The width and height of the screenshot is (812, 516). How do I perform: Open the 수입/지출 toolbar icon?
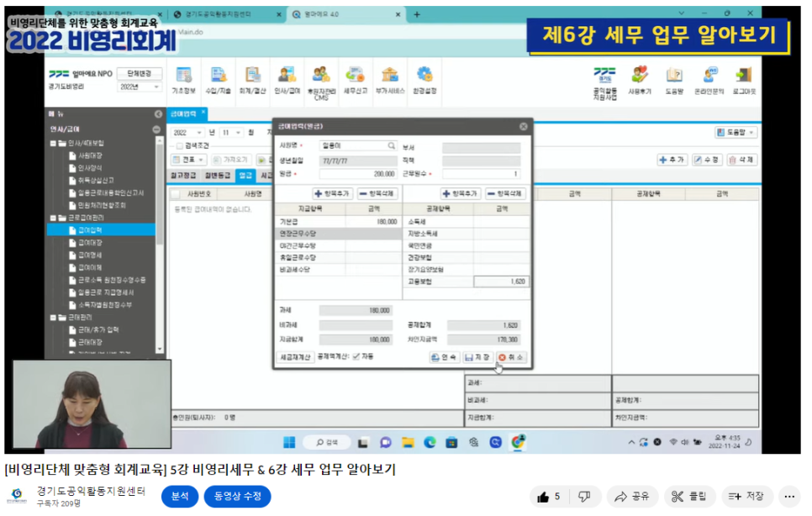pos(218,80)
